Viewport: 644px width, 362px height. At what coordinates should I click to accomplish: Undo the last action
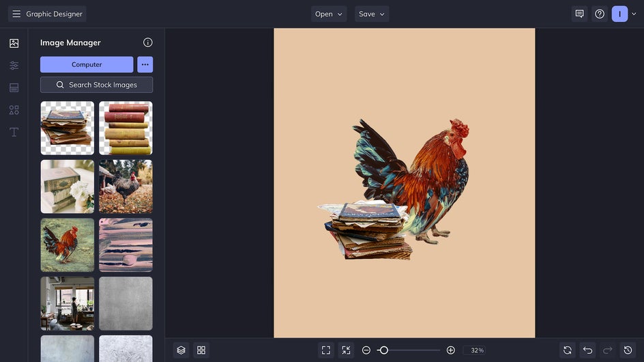point(588,350)
